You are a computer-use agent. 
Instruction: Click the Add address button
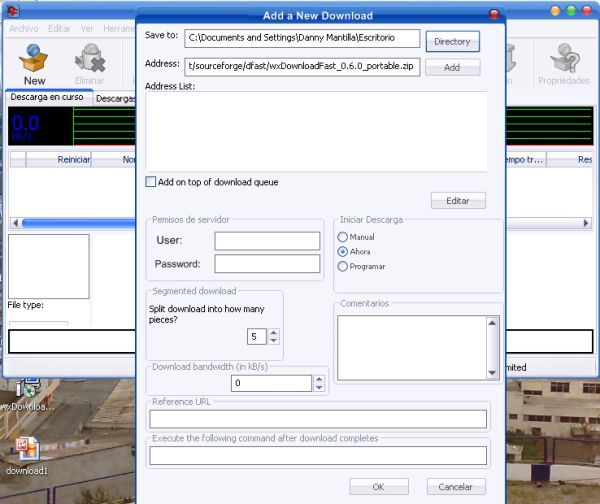[452, 67]
